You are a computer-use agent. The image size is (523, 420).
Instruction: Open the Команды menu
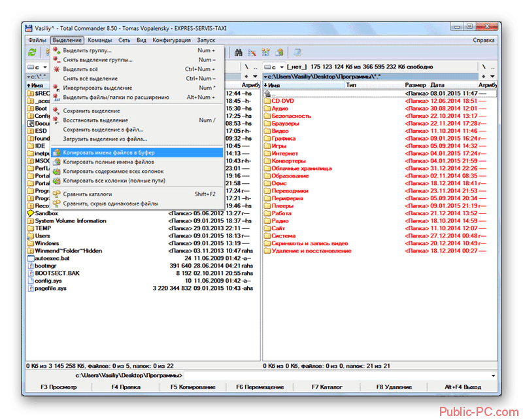point(100,40)
